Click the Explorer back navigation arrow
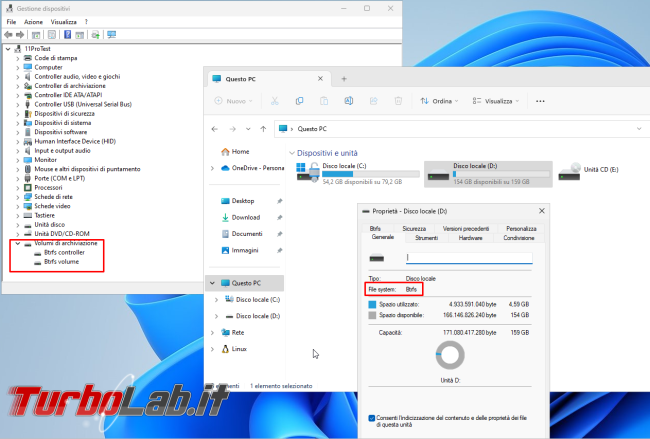Image resolution: width=650 pixels, height=439 pixels. 215,129
